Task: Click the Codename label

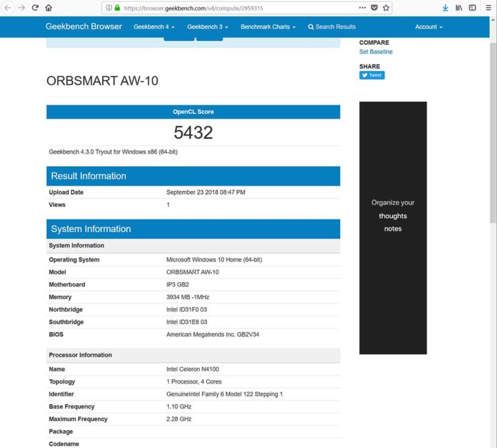Action: point(64,444)
